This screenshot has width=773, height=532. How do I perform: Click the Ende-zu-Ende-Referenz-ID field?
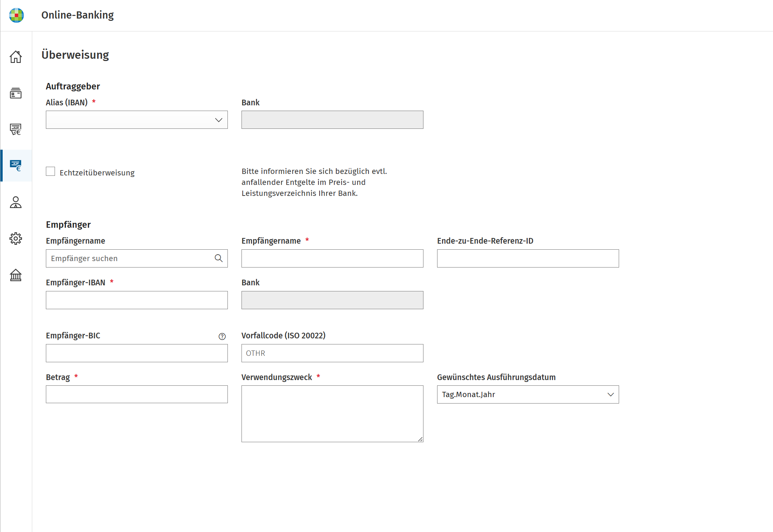528,258
